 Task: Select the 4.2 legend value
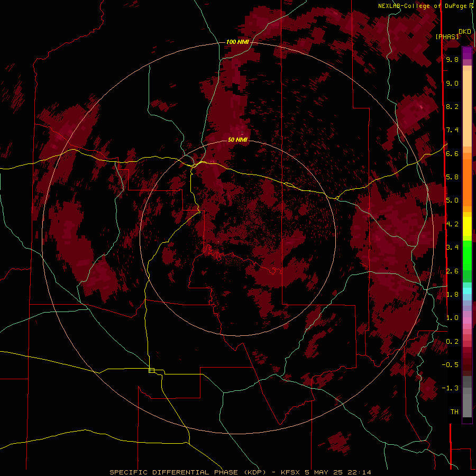coord(452,224)
